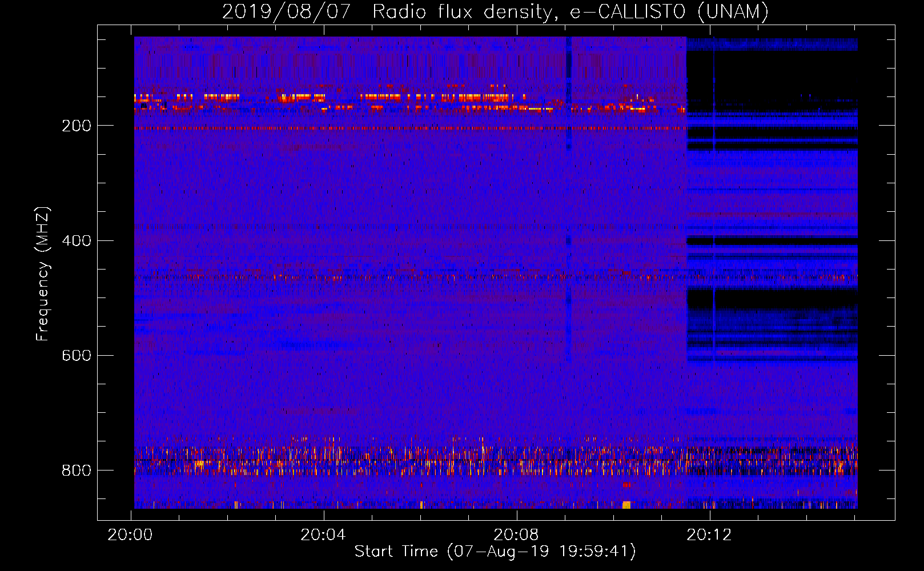This screenshot has height=571, width=924.
Task: Click the 600 frequency tick label
Action: click(x=77, y=355)
